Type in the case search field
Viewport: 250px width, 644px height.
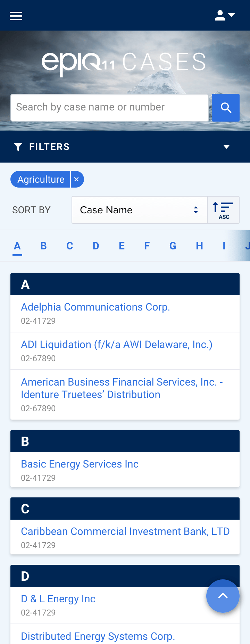pos(109,108)
